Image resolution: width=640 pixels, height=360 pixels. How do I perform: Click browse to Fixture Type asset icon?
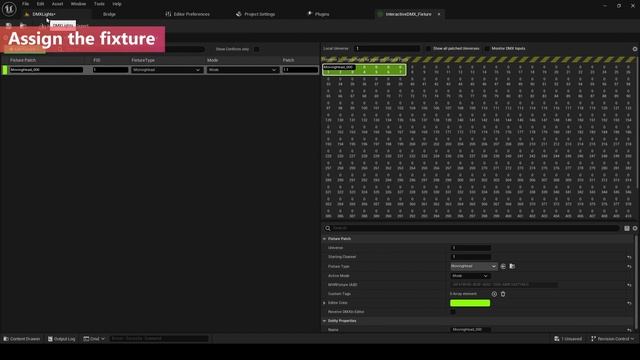(x=512, y=267)
